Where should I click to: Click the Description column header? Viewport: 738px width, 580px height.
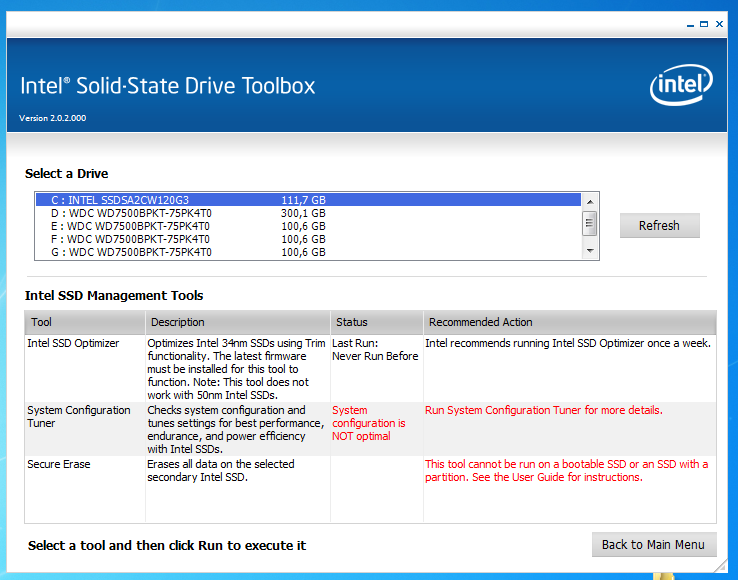pyautogui.click(x=238, y=322)
